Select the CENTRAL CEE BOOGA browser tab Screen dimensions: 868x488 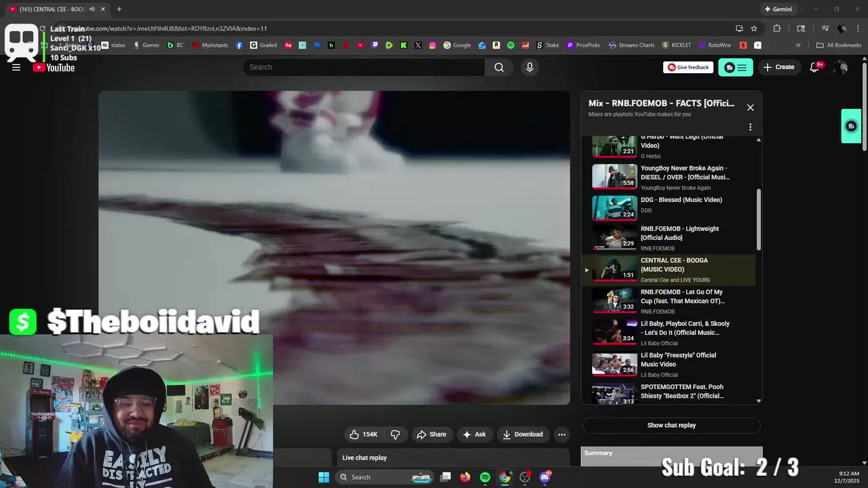(x=57, y=9)
